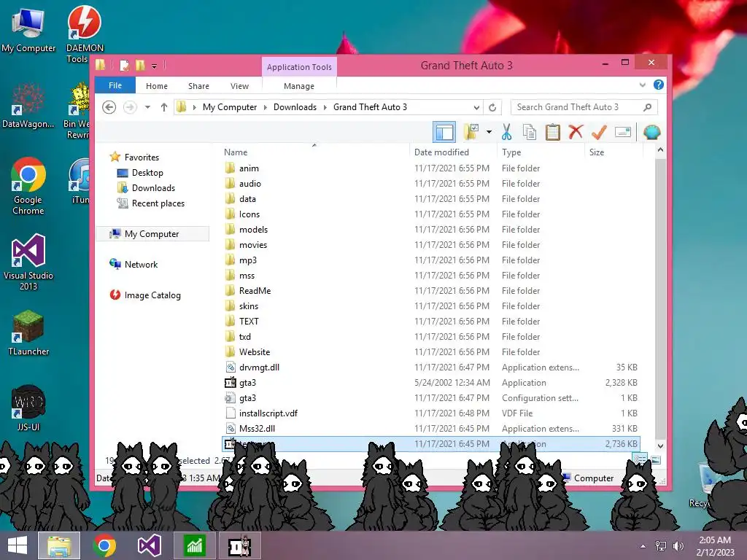Click the red X Delete icon
This screenshot has width=747, height=560.
pyautogui.click(x=576, y=131)
